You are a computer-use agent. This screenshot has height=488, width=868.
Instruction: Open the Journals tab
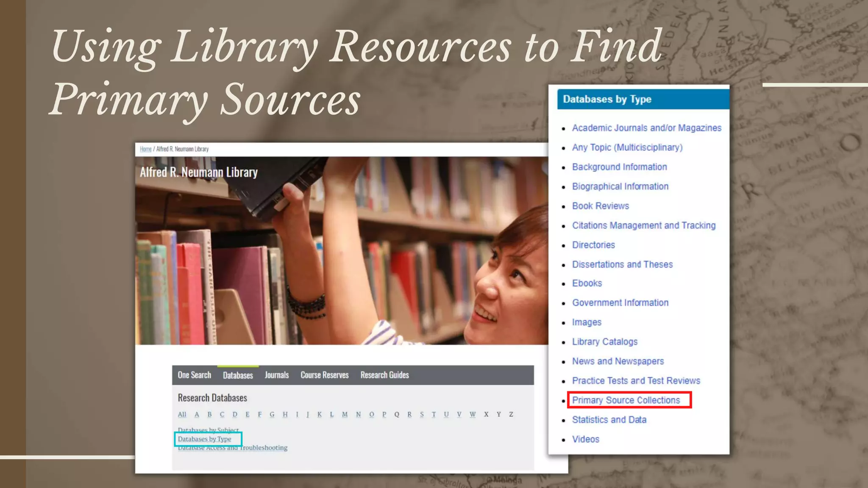(276, 375)
